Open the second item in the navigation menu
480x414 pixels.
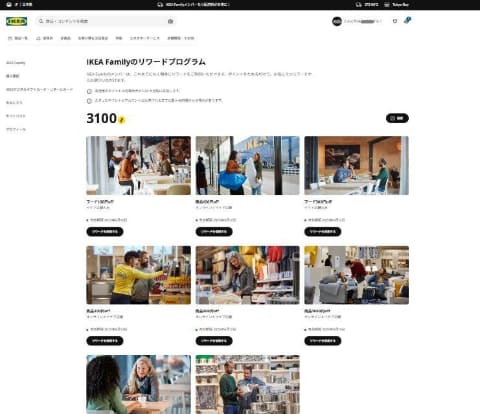44,38
